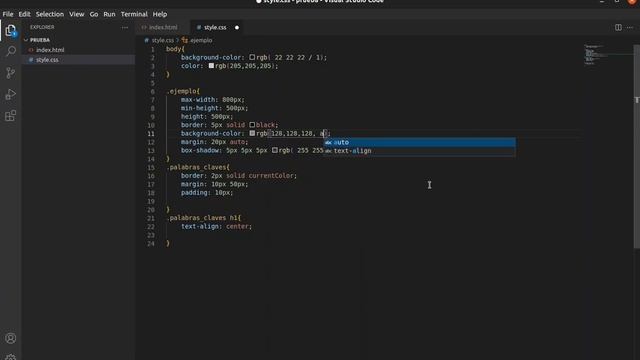This screenshot has width=640, height=360.
Task: Click the 'body{' selector on line 1
Action: tap(175, 49)
